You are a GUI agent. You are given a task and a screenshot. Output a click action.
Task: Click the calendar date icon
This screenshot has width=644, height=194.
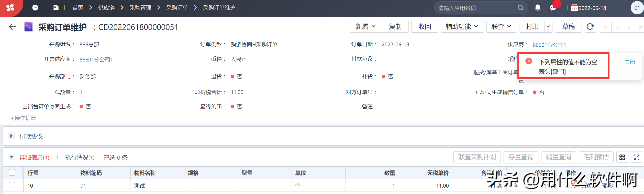click(x=574, y=8)
